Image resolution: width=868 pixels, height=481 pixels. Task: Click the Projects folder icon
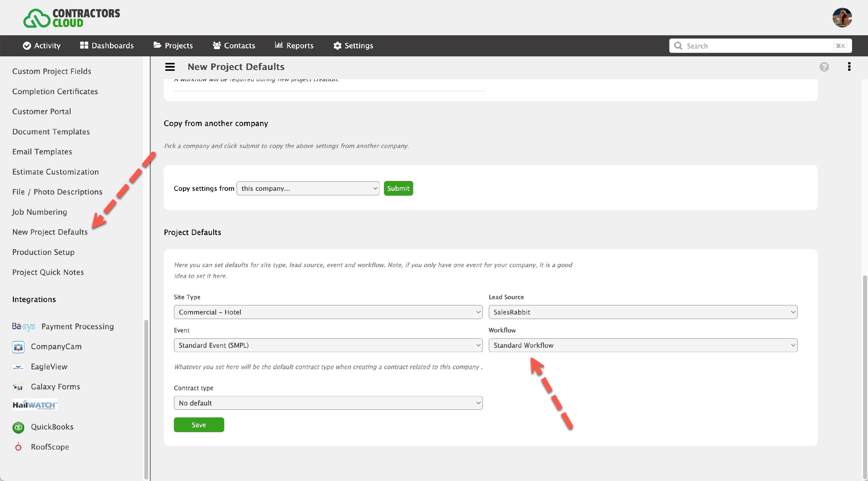pyautogui.click(x=157, y=45)
